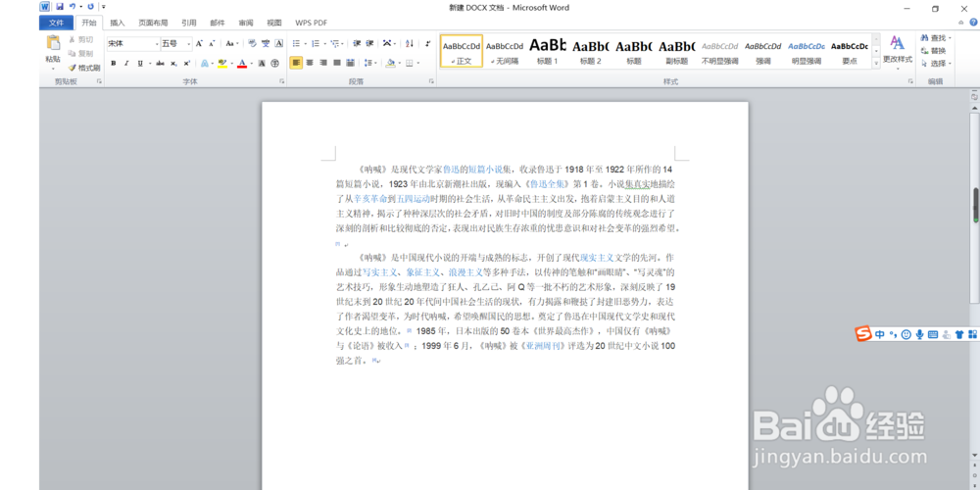This screenshot has width=980, height=490.
Task: Toggle Align Right
Action: 323,63
